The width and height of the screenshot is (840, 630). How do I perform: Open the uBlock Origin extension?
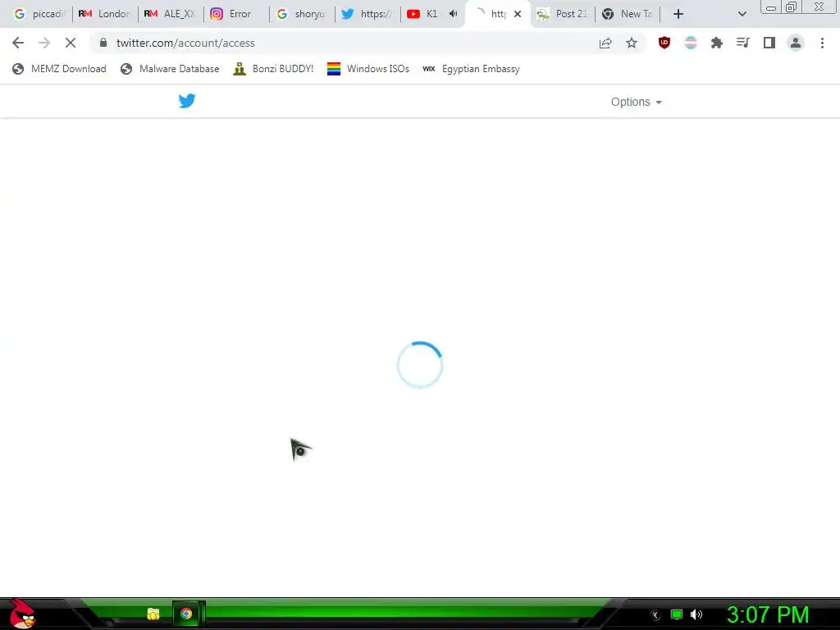click(x=664, y=43)
